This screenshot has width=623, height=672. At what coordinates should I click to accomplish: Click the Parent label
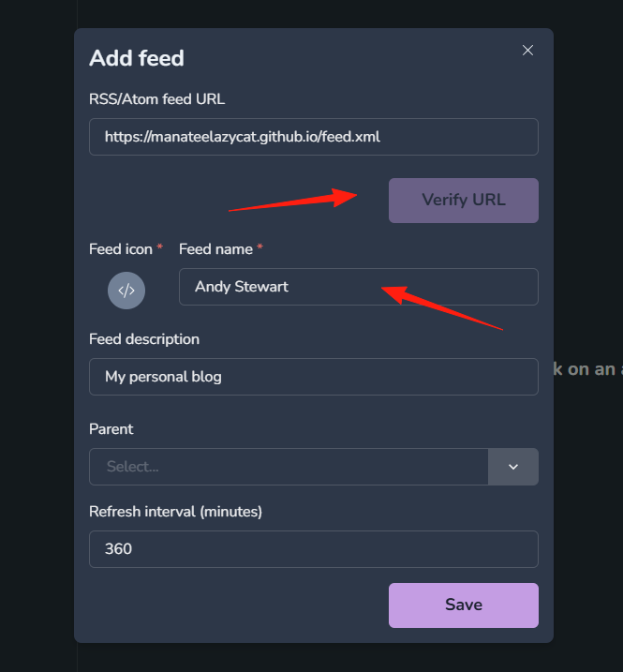tap(111, 429)
